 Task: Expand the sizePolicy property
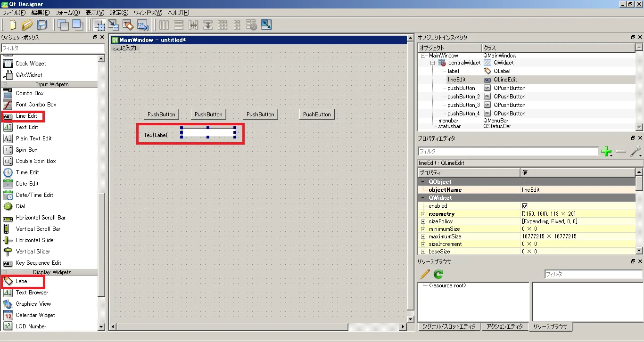point(423,221)
